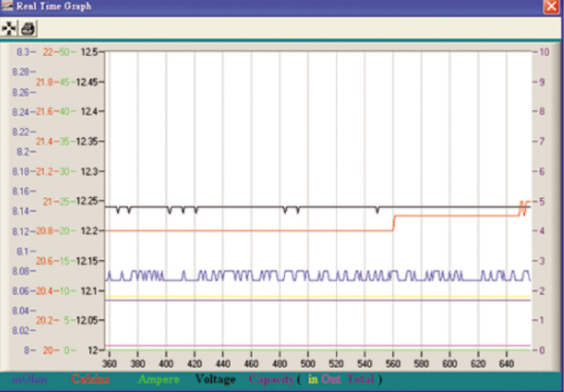Select the mOhm legend label
This screenshot has width=564, height=392.
tap(30, 379)
